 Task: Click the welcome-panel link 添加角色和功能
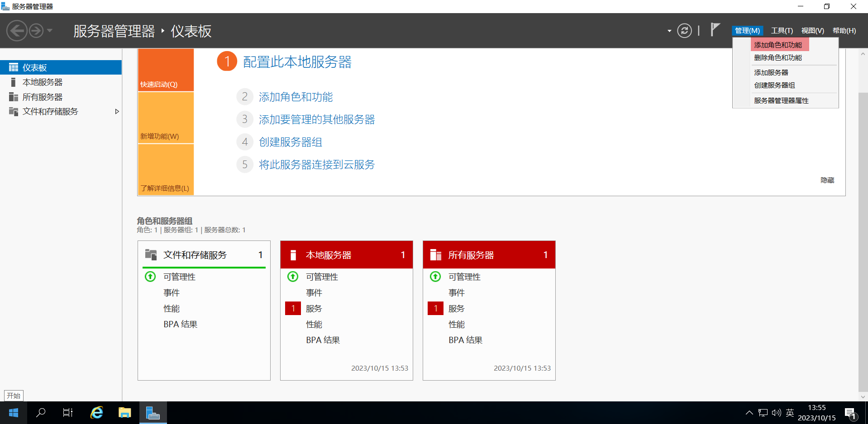click(x=296, y=97)
